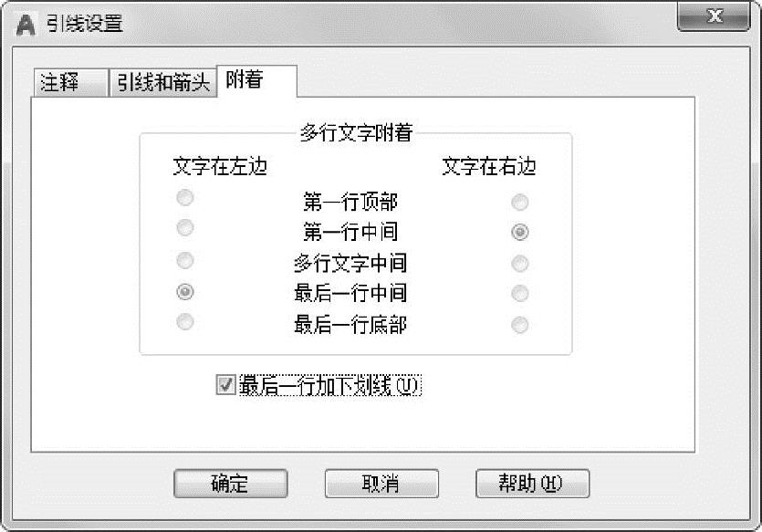762x532 pixels.
Task: Toggle the 最后一行加下划线 checkbox
Action: (x=225, y=386)
